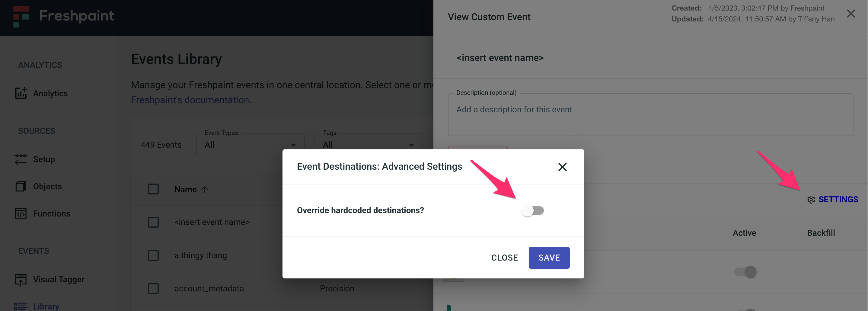Click the Library list icon

pos(21,306)
